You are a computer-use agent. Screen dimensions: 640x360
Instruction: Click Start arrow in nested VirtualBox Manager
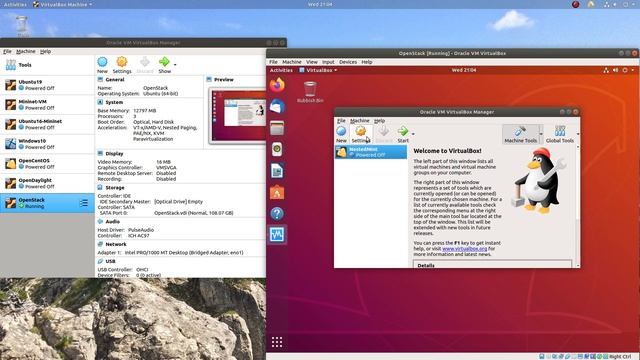[x=403, y=134]
